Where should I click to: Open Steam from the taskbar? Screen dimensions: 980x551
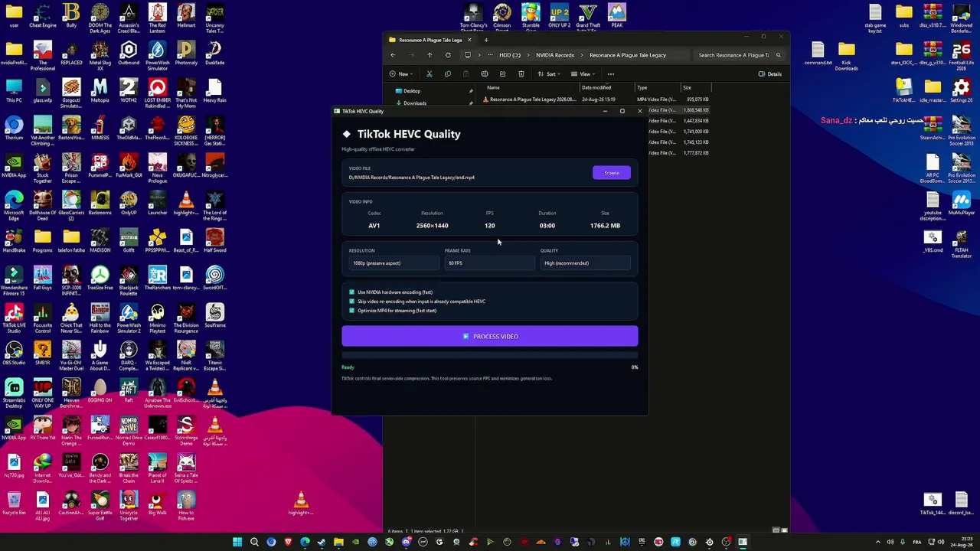pyautogui.click(x=322, y=543)
